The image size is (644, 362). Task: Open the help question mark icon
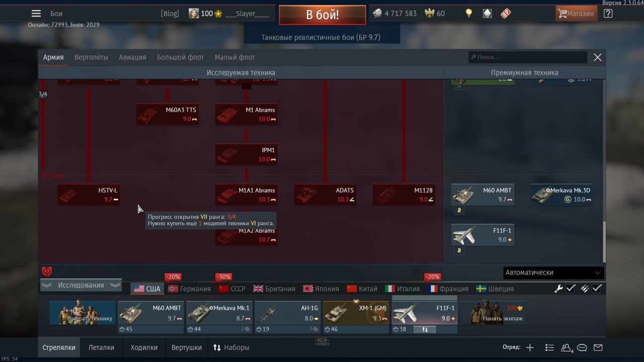click(x=608, y=14)
